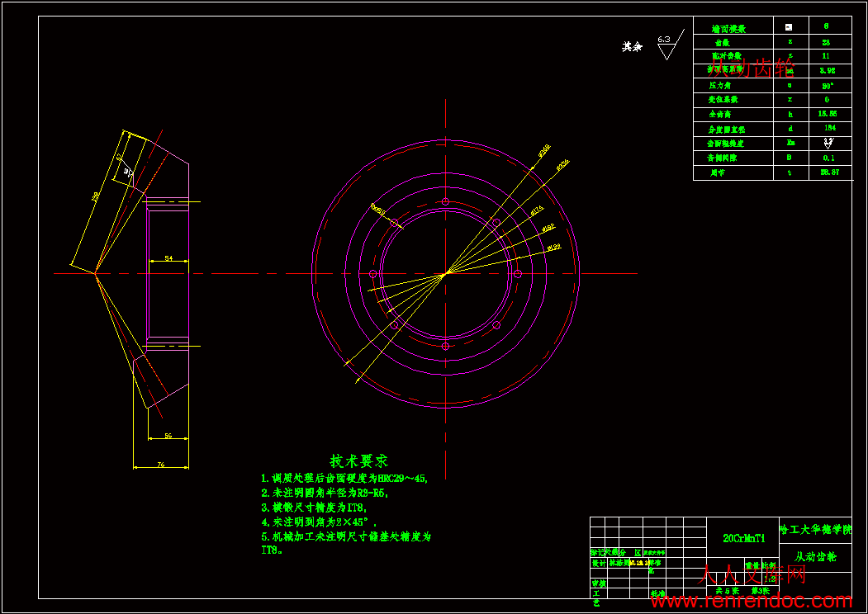Click school name '哈工大华德学院' in title block

(815, 530)
